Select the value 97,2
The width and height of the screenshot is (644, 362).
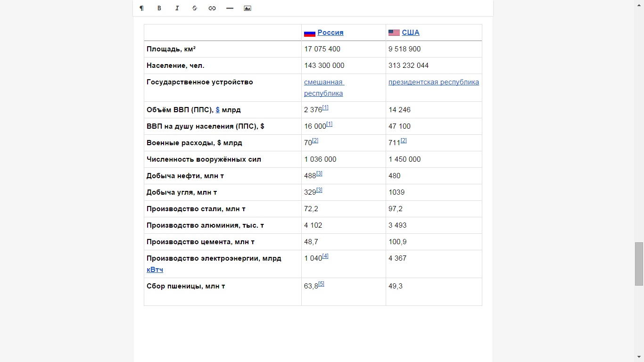(x=396, y=209)
